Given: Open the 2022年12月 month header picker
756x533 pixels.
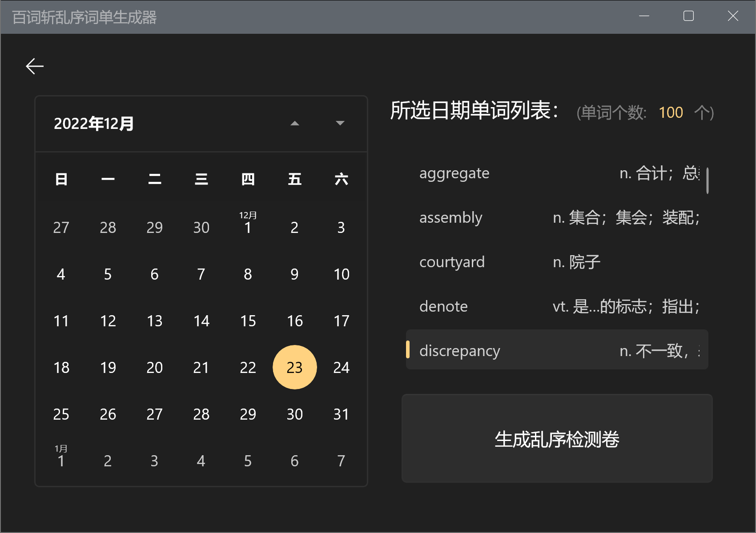Looking at the screenshot, I should click(94, 124).
